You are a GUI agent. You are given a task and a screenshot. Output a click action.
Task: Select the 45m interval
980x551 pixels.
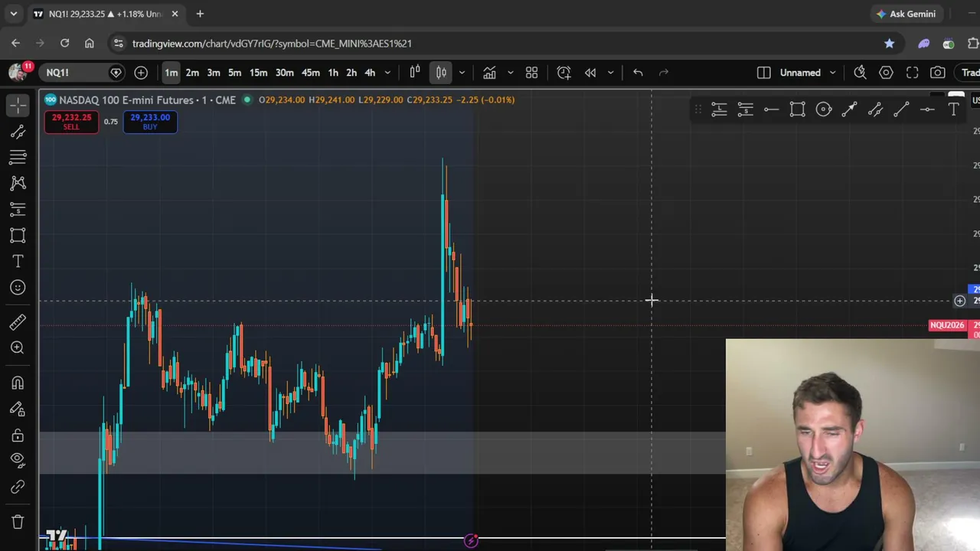click(x=310, y=73)
